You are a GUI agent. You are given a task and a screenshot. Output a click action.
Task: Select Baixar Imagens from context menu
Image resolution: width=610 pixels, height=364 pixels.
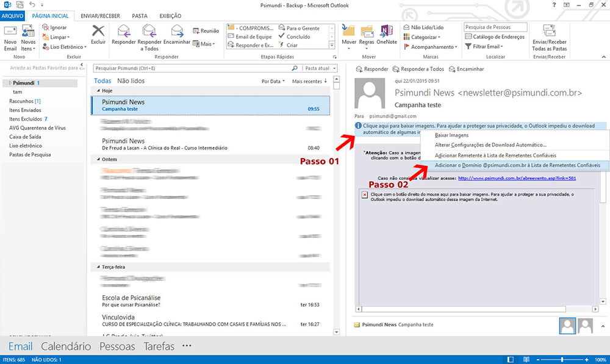(451, 135)
